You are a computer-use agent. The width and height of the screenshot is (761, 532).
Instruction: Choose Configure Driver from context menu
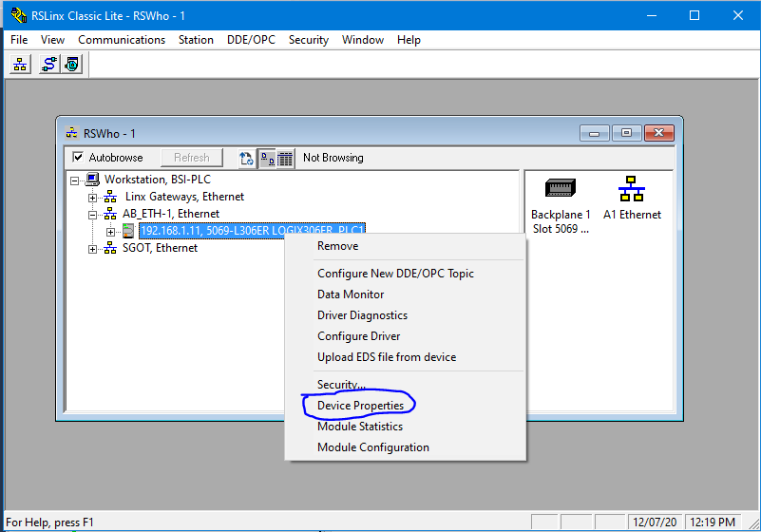tap(406, 336)
